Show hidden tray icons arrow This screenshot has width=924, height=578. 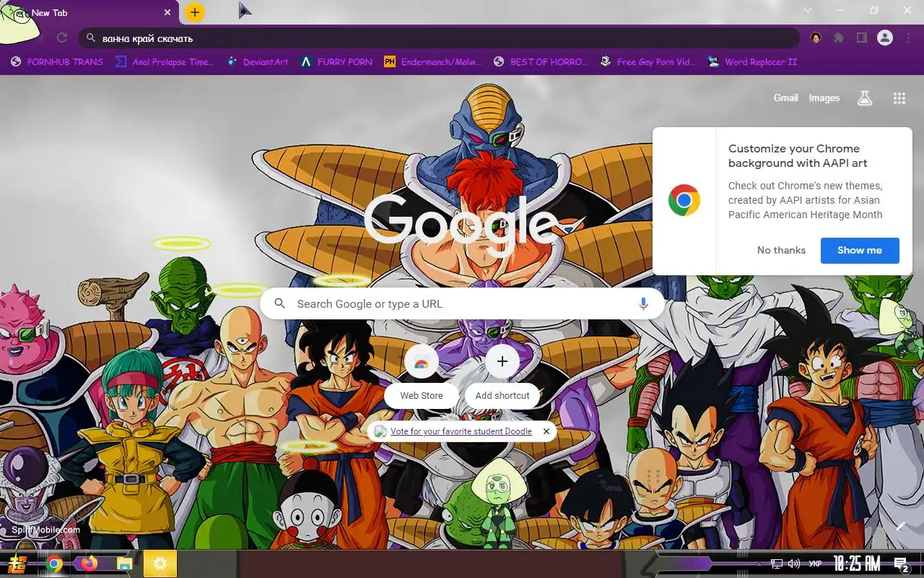pos(759,564)
